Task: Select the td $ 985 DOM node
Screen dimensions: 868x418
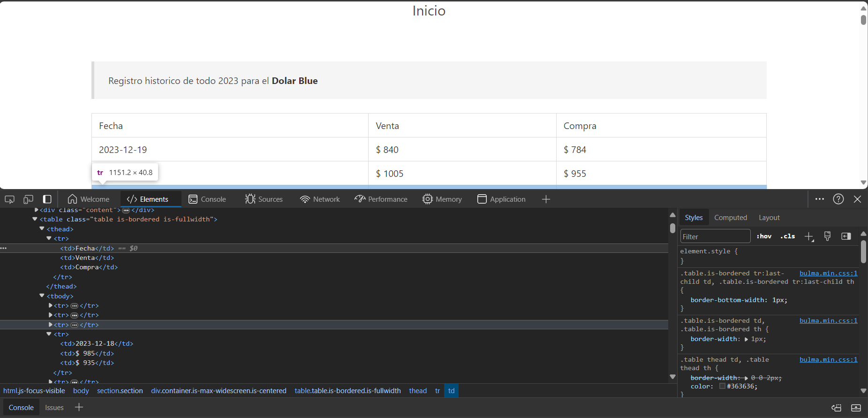Action: (x=87, y=353)
